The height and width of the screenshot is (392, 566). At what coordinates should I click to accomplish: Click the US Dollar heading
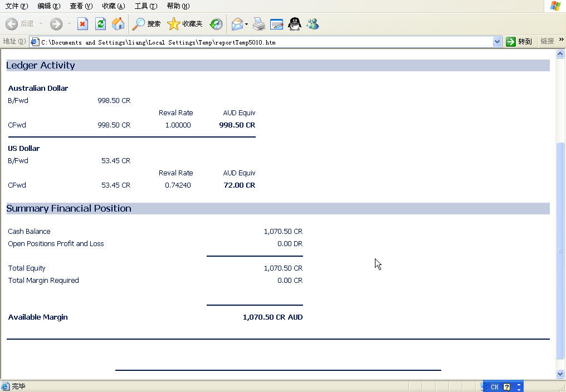(24, 148)
